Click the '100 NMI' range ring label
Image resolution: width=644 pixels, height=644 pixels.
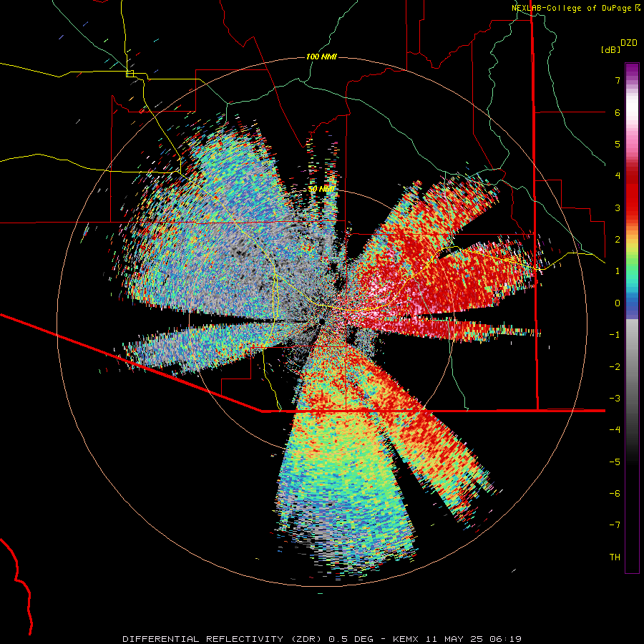pos(321,57)
